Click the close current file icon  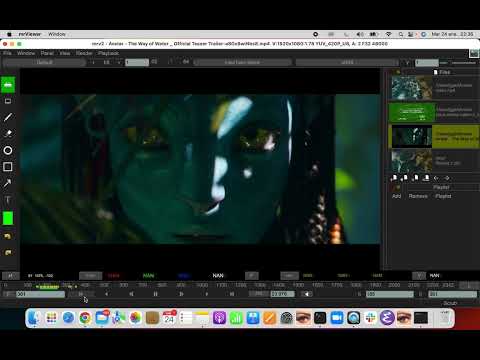pos(416,178)
